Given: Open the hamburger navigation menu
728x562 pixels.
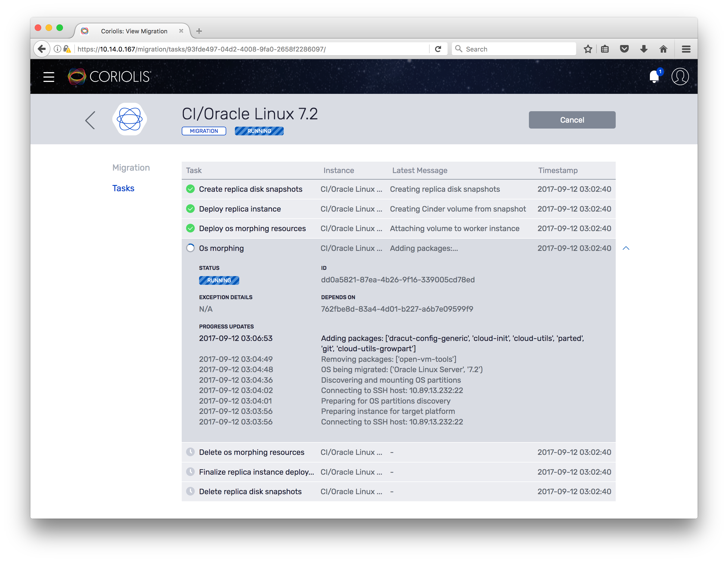Looking at the screenshot, I should click(x=49, y=77).
